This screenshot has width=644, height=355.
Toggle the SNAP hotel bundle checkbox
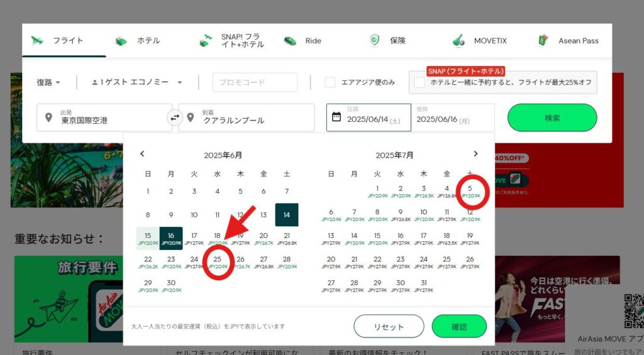coord(419,82)
